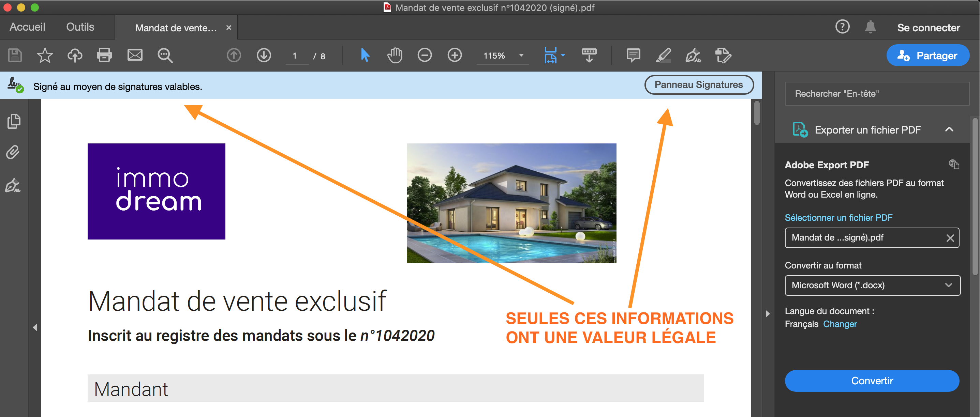The width and height of the screenshot is (980, 417).
Task: Select the Hand pan tool
Action: tap(395, 56)
